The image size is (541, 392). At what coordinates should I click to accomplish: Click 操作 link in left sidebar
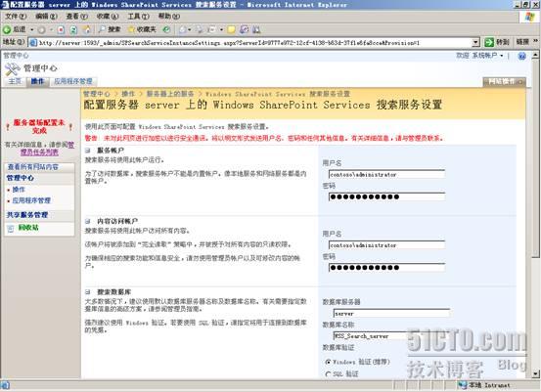19,190
